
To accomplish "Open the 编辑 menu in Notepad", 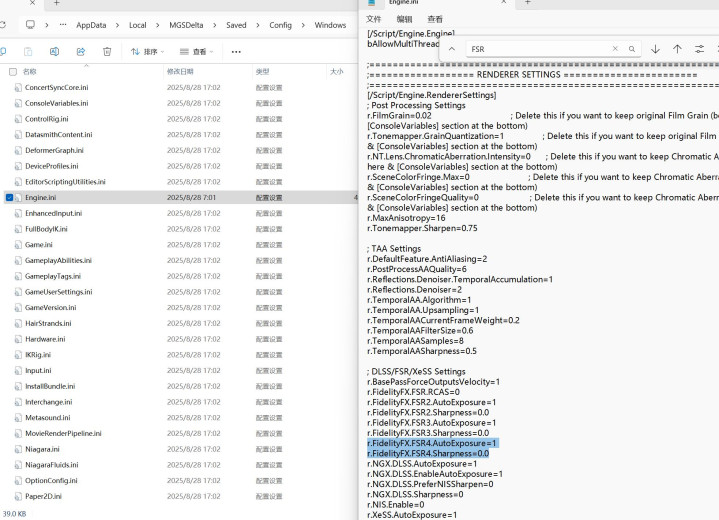I will [x=404, y=19].
